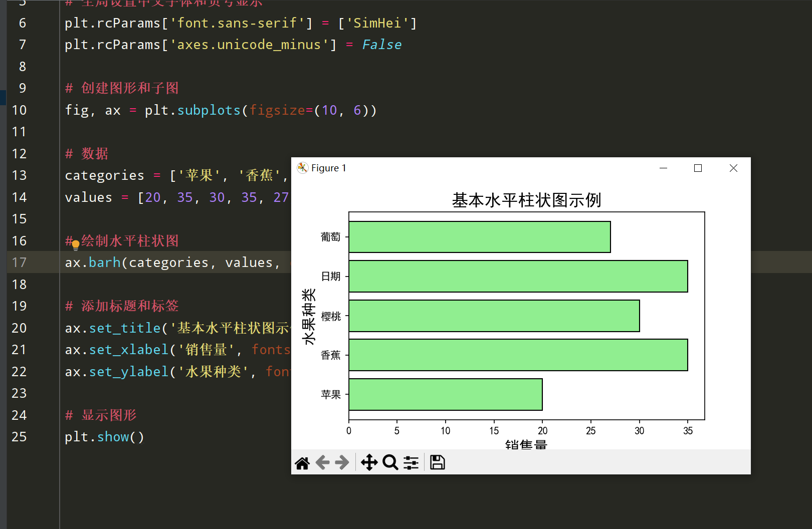Close the Figure 1 window
812x529 pixels.
(x=733, y=168)
